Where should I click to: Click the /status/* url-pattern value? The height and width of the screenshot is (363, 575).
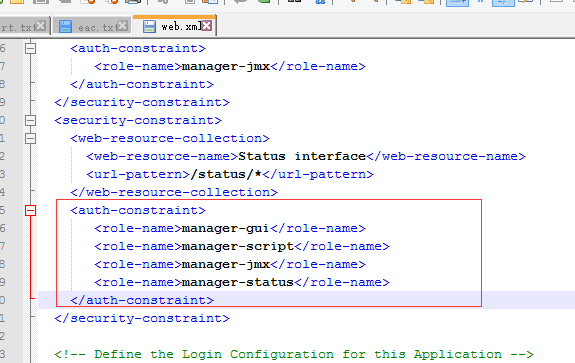(x=226, y=174)
